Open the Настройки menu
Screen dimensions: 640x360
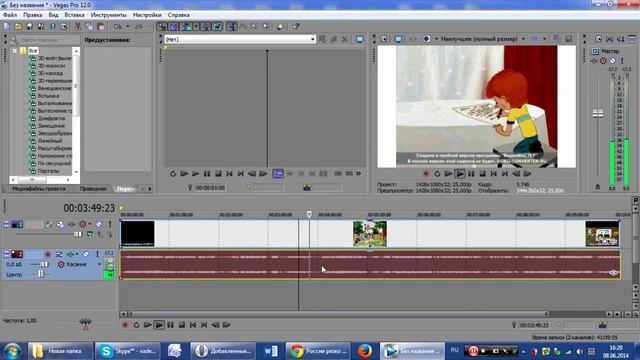click(x=147, y=15)
